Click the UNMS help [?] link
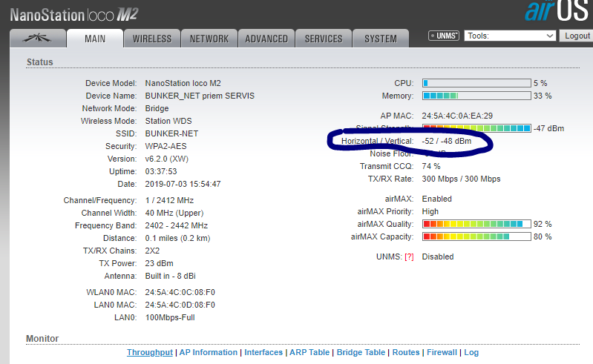 tap(408, 257)
